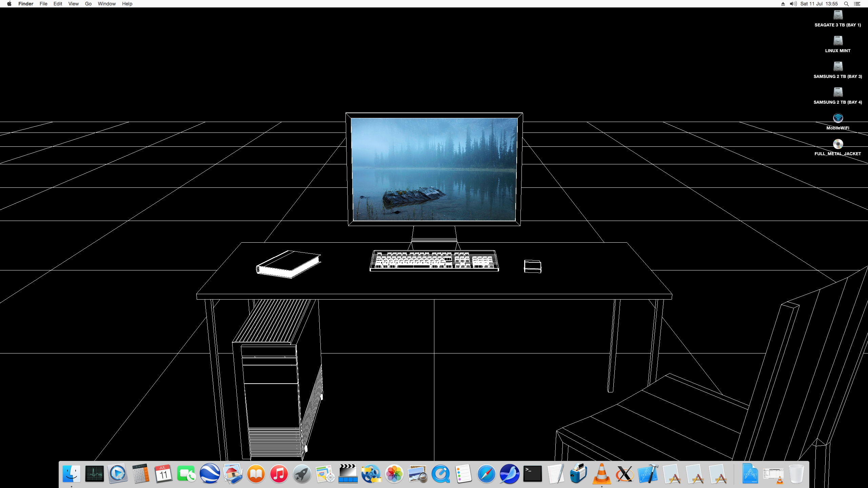The image size is (868, 488).
Task: Open the Go menu
Action: 88,4
